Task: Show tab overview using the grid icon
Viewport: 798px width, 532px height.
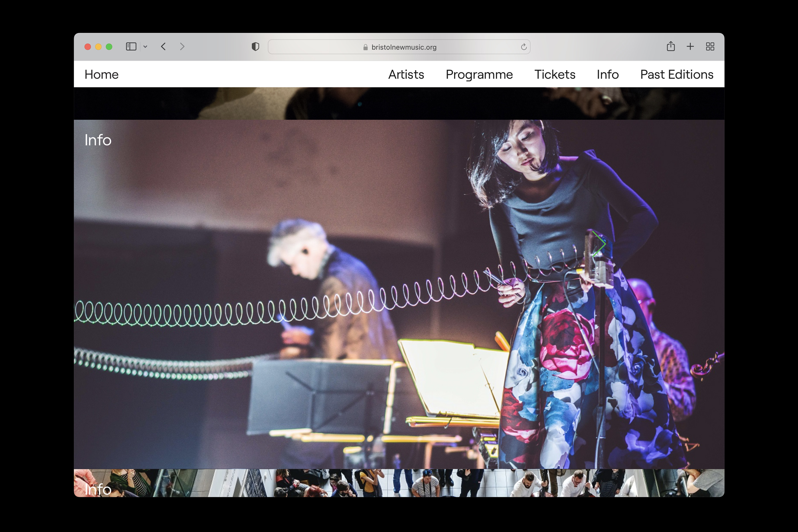Action: (x=710, y=47)
